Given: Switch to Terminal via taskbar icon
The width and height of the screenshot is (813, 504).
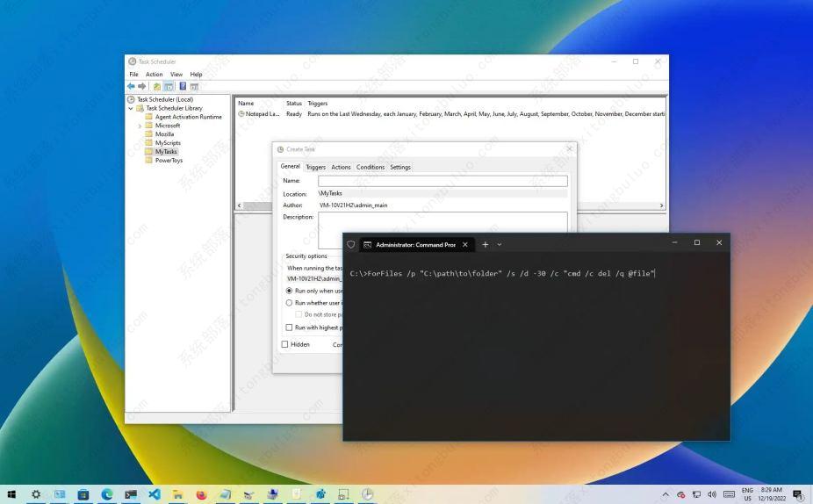Looking at the screenshot, I should point(131,494).
